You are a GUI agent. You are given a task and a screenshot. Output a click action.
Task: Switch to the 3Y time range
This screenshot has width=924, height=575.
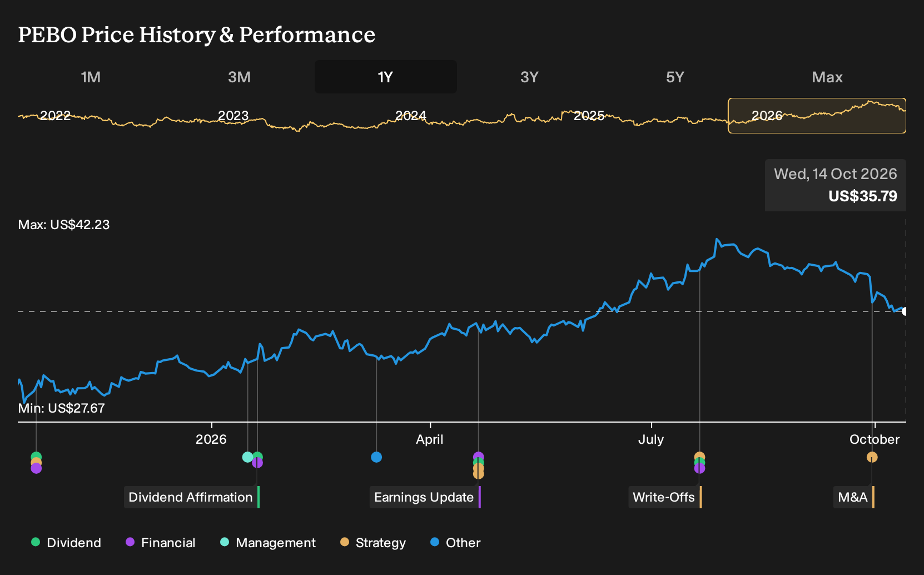(x=529, y=77)
